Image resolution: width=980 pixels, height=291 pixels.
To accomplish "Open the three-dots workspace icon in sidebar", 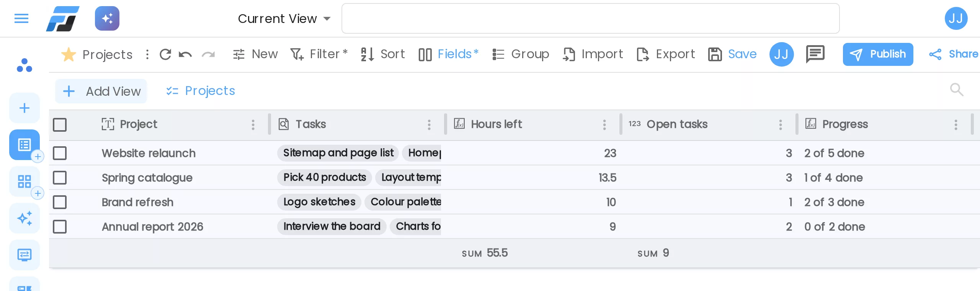I will (24, 65).
